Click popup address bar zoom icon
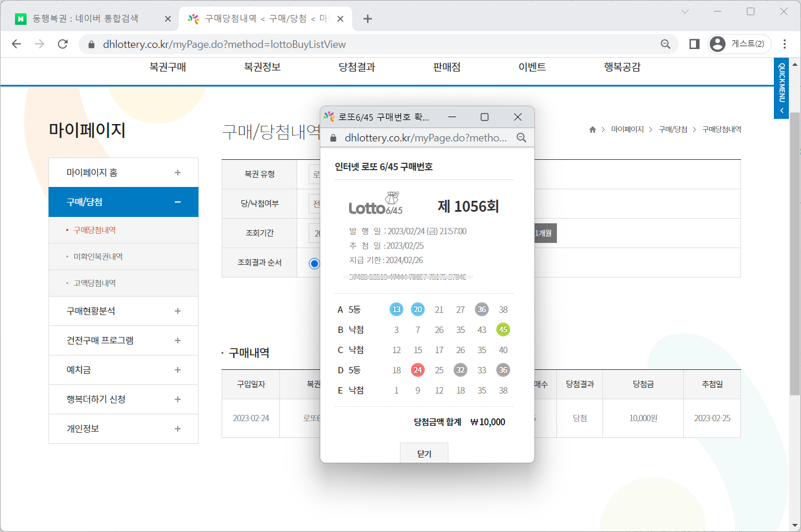Screen dimensions: 801x532 click(x=522, y=137)
